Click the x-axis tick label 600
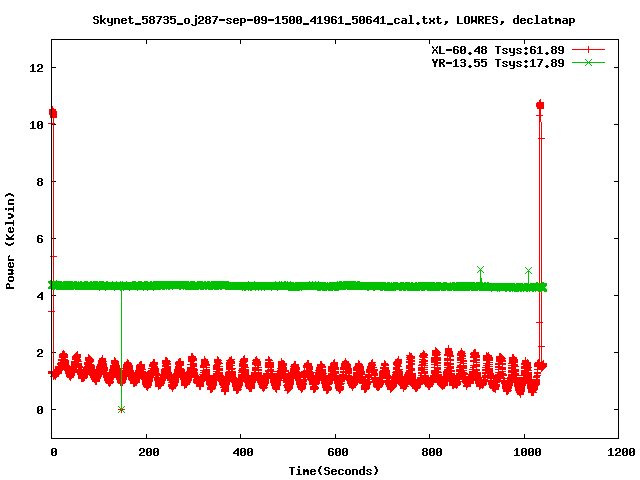The width and height of the screenshot is (640, 480). (338, 452)
